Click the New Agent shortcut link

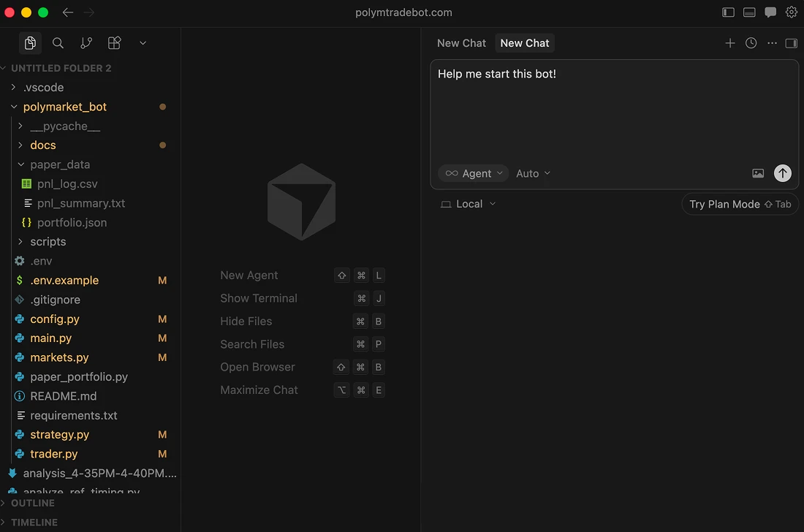point(249,275)
